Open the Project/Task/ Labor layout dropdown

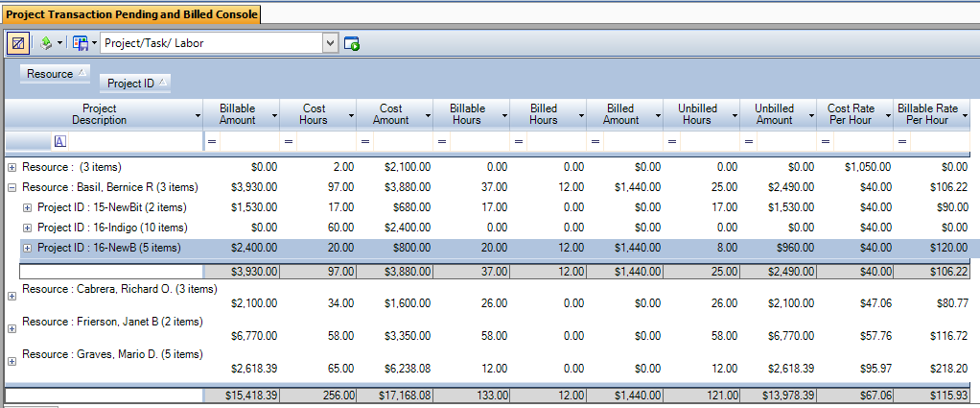click(x=331, y=43)
